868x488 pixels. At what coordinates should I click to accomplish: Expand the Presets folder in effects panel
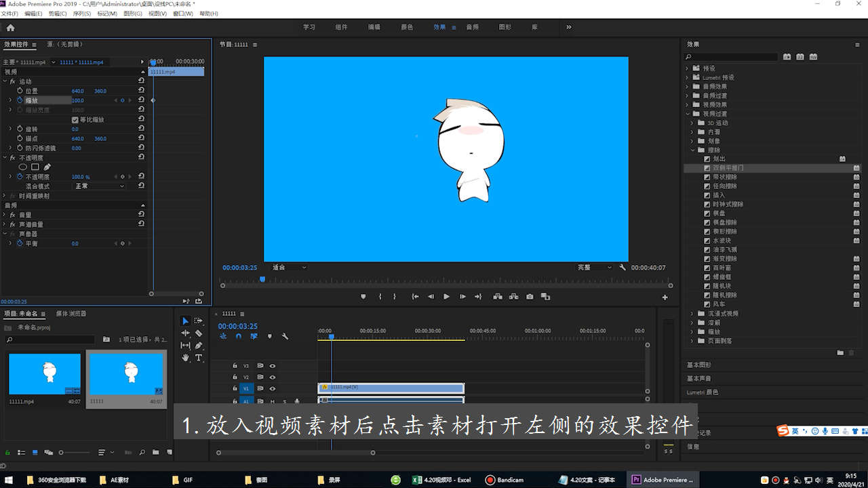point(687,68)
